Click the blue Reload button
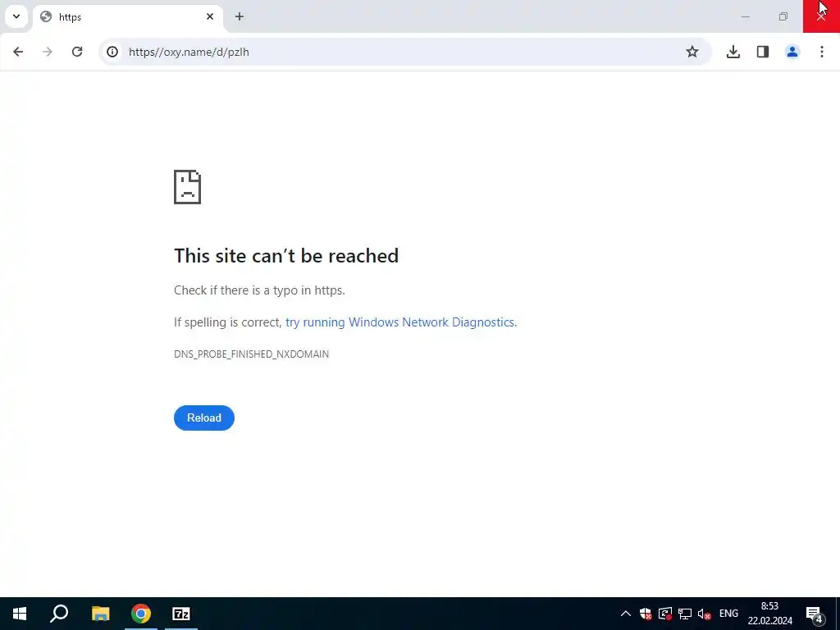 coord(204,418)
